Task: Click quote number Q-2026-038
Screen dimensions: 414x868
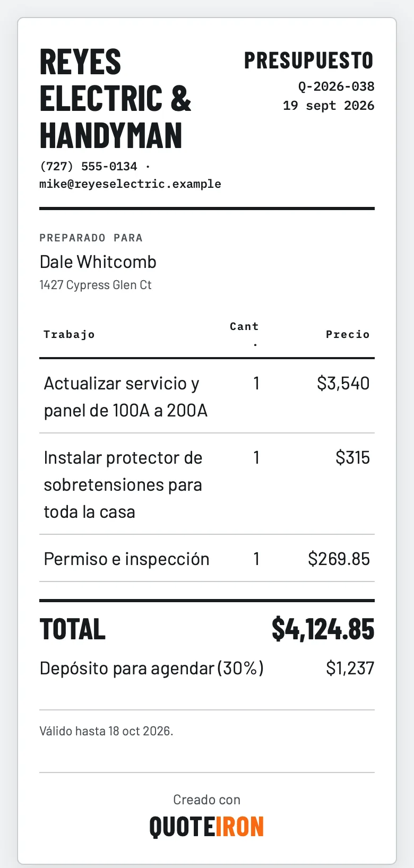Action: 336,86
